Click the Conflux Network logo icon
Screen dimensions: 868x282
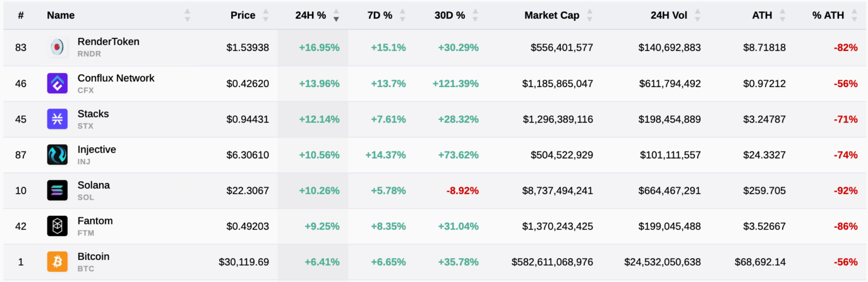57,84
